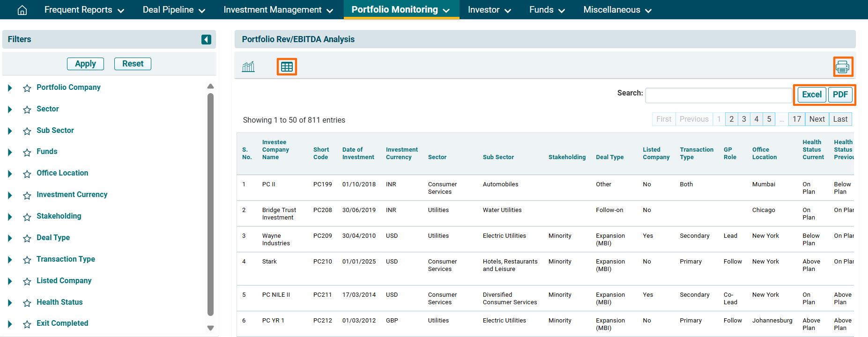Click the home icon in the navigation bar
Viewport: 868px width, 337px height.
22,10
